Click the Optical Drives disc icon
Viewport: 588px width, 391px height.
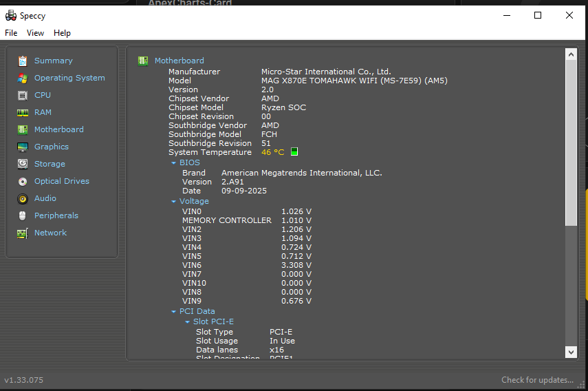point(23,182)
